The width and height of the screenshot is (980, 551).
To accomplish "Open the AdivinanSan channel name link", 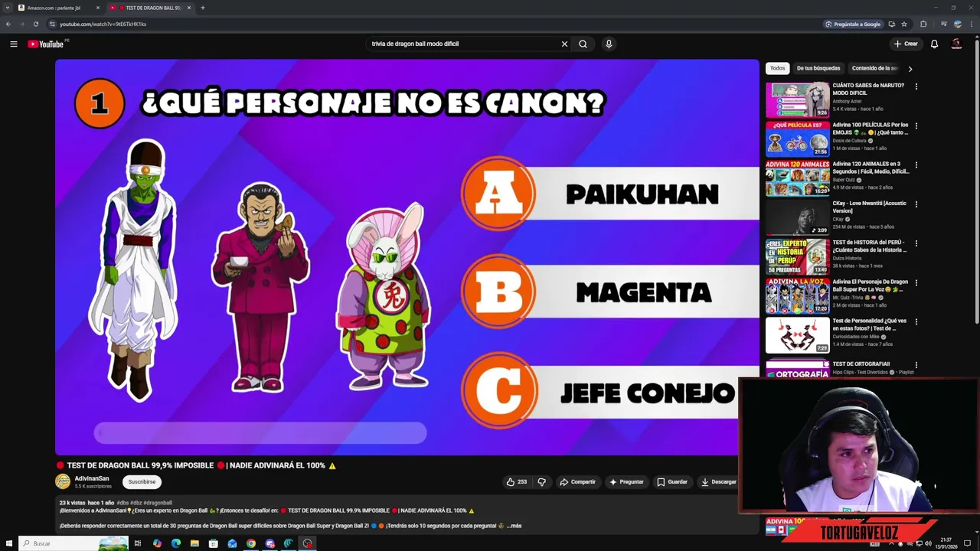I will click(92, 478).
